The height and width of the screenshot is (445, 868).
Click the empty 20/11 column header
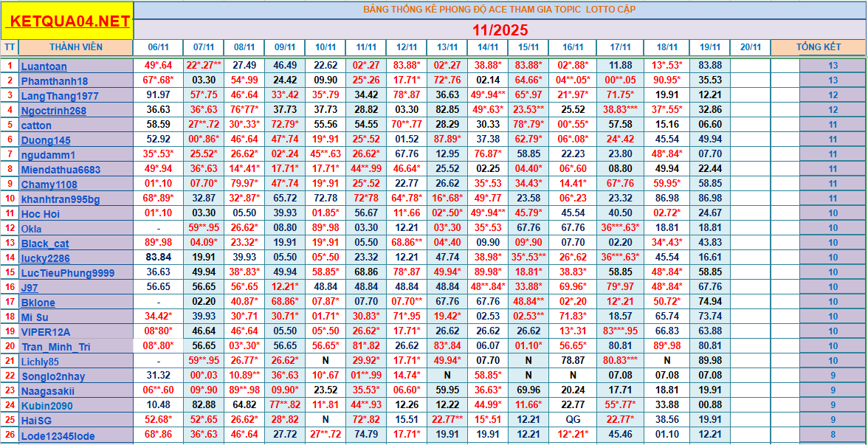pos(750,47)
